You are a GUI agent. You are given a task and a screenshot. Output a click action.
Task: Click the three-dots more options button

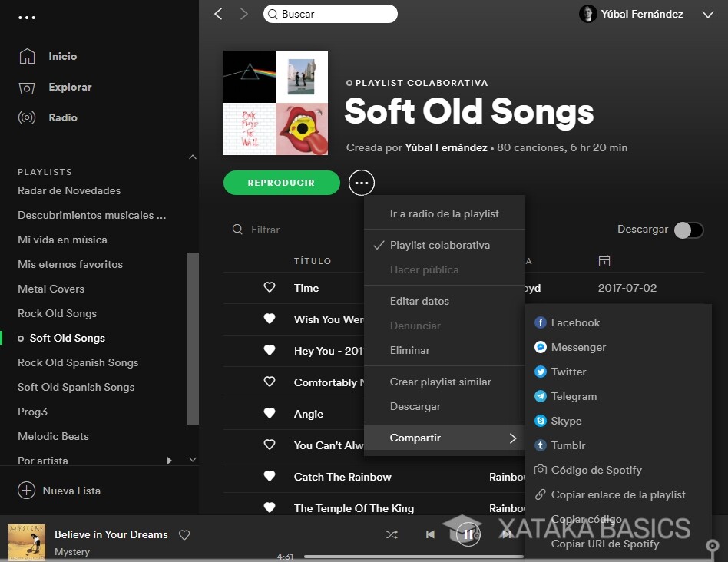362,183
